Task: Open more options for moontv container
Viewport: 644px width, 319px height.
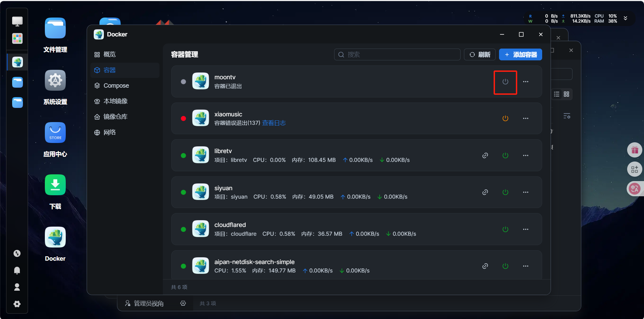Action: [526, 82]
